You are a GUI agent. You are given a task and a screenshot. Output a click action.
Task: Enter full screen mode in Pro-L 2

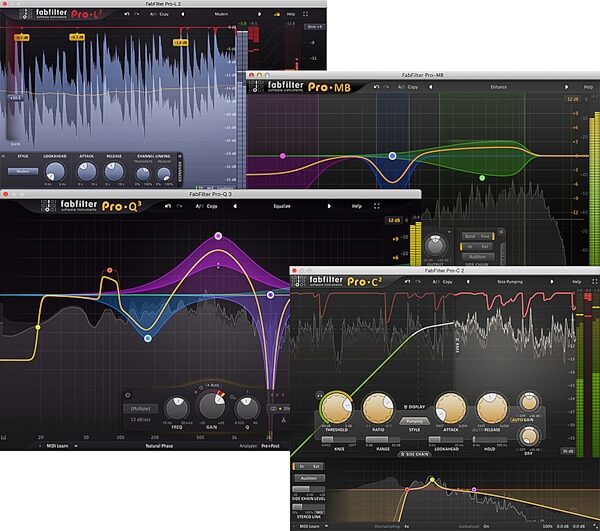point(305,14)
